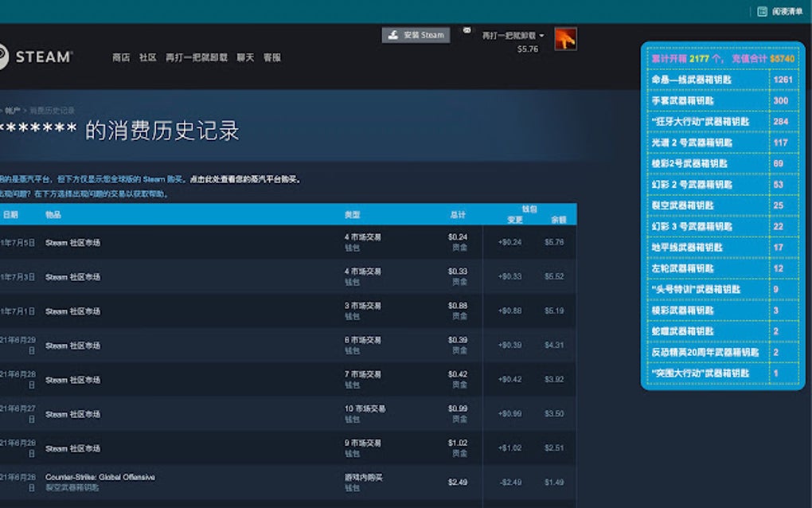Image resolution: width=812 pixels, height=508 pixels.
Task: Click 再打一把就卸载 username in navigation
Action: pos(196,57)
